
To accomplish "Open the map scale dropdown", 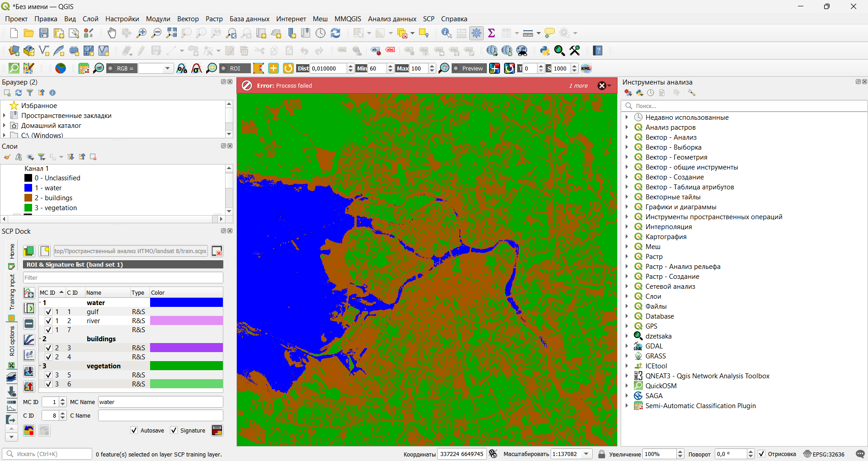I will click(586, 454).
